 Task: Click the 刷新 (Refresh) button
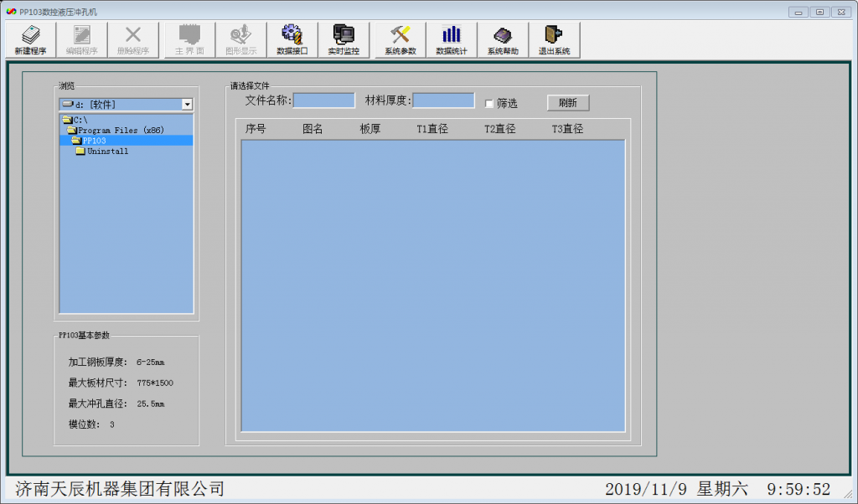(568, 103)
